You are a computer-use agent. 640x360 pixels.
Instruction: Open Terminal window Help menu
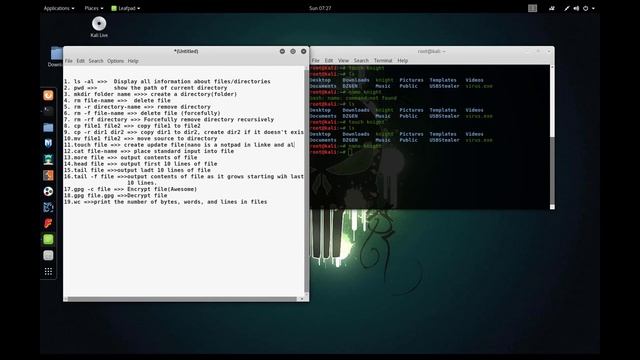pos(402,60)
